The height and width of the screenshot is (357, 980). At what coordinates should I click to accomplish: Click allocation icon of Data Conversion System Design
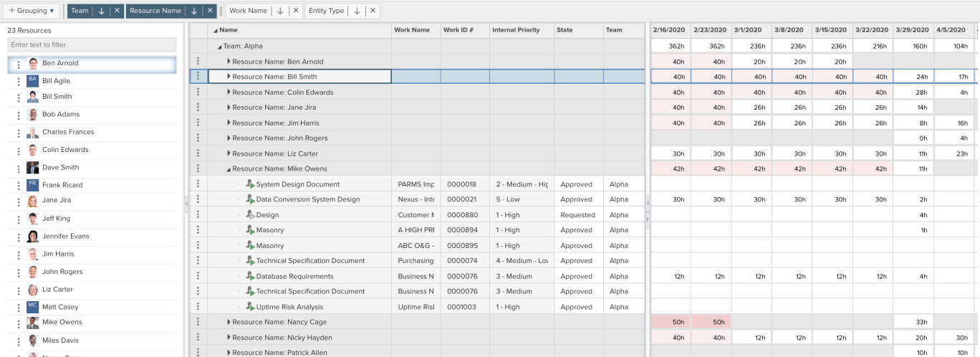tap(250, 199)
